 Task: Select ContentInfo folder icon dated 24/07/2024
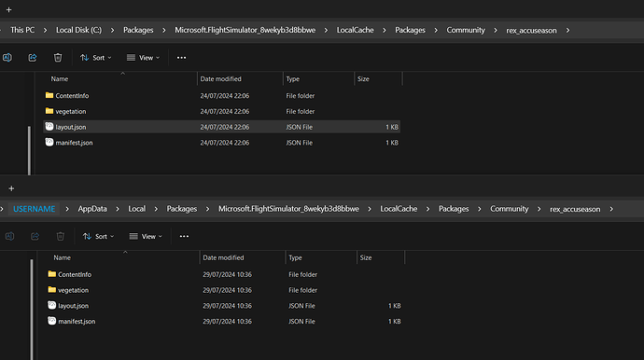tap(49, 95)
